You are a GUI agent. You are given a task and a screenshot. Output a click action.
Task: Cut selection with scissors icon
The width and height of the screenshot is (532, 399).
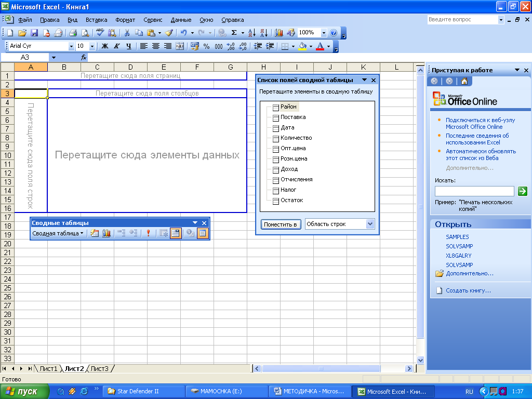tap(127, 33)
